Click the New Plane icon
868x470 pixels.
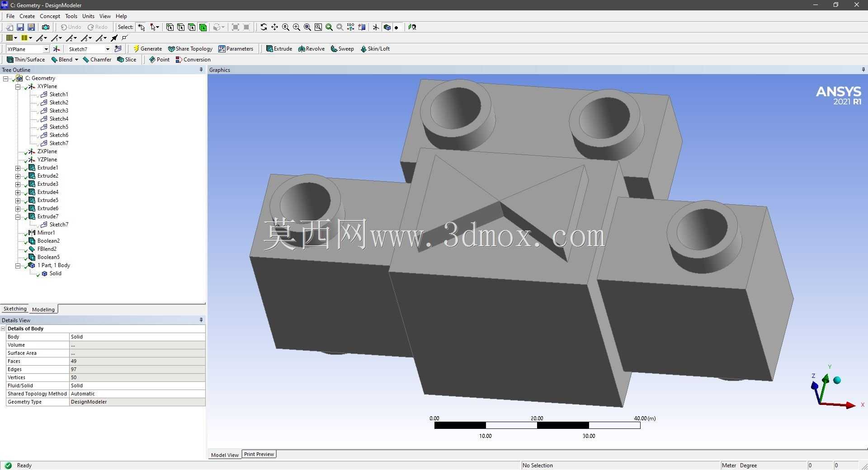tap(57, 49)
